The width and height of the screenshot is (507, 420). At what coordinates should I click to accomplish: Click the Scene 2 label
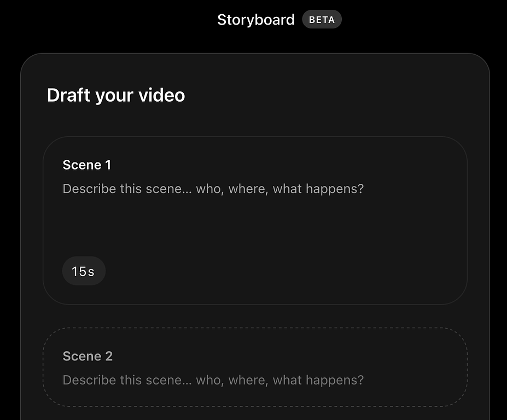point(87,356)
